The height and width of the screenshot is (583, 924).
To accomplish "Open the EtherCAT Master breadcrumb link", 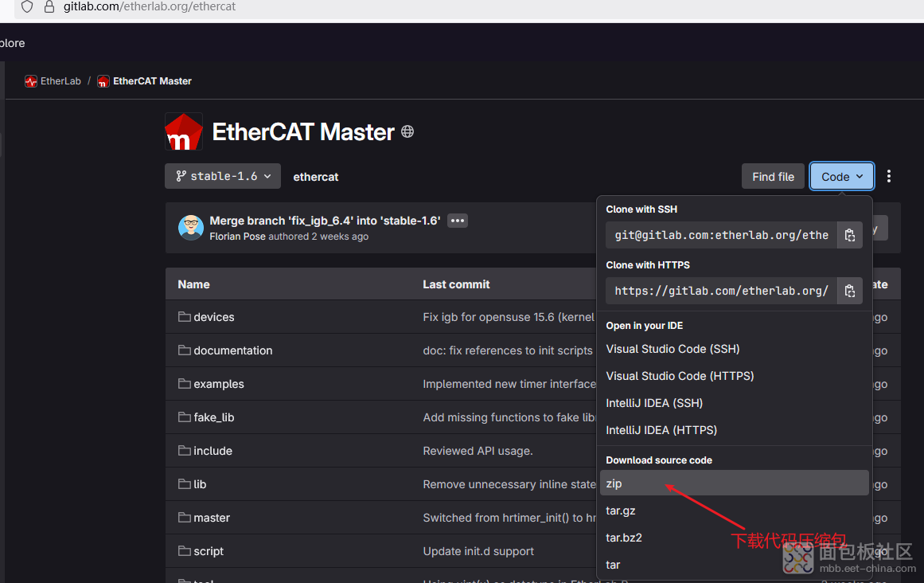I will (152, 81).
